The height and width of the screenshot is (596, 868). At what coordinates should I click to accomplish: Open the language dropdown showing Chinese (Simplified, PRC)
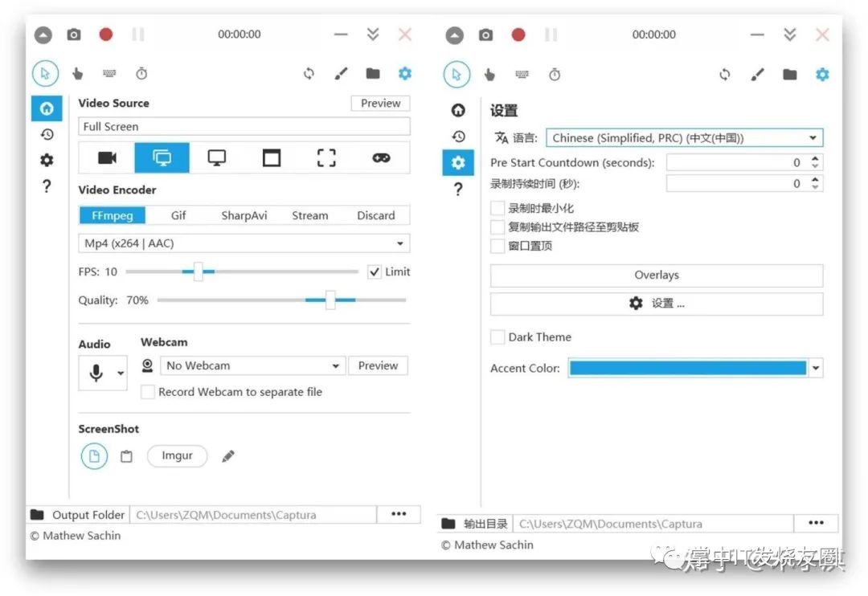pyautogui.click(x=684, y=138)
